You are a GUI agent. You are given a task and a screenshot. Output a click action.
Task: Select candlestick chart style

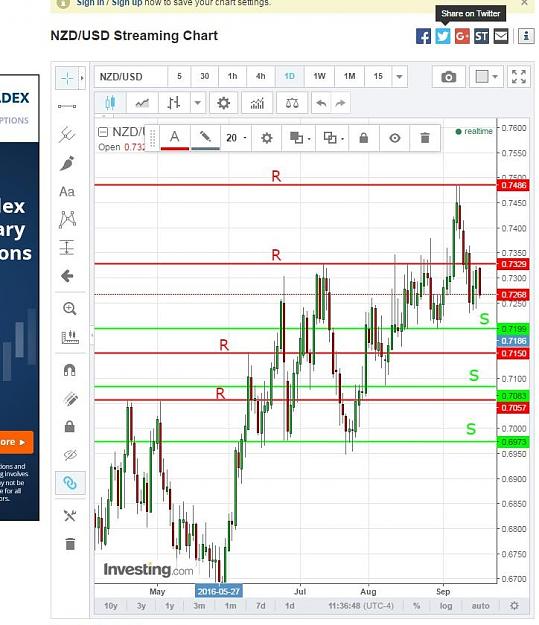110,103
